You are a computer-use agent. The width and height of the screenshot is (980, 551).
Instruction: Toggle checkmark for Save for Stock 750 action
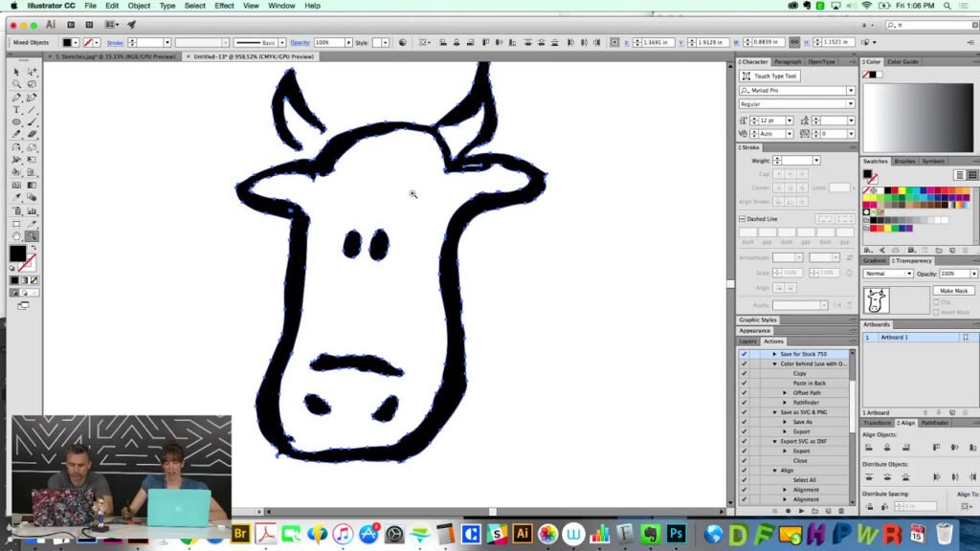744,354
